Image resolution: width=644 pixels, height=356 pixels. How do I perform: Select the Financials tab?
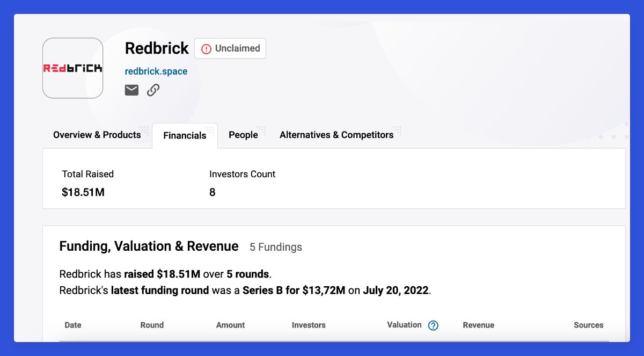pyautogui.click(x=185, y=135)
